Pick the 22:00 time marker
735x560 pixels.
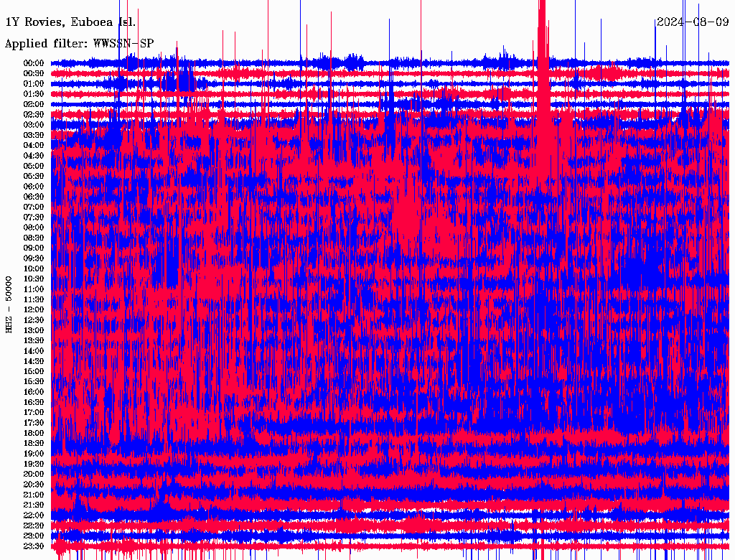[34, 515]
